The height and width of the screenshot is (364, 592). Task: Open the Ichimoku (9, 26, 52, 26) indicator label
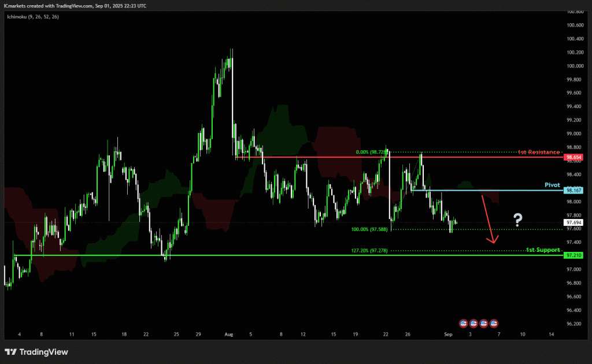pyautogui.click(x=33, y=17)
